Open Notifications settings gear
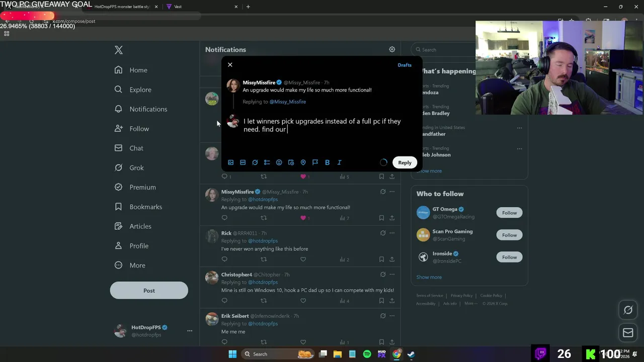The image size is (644, 362). 392,49
